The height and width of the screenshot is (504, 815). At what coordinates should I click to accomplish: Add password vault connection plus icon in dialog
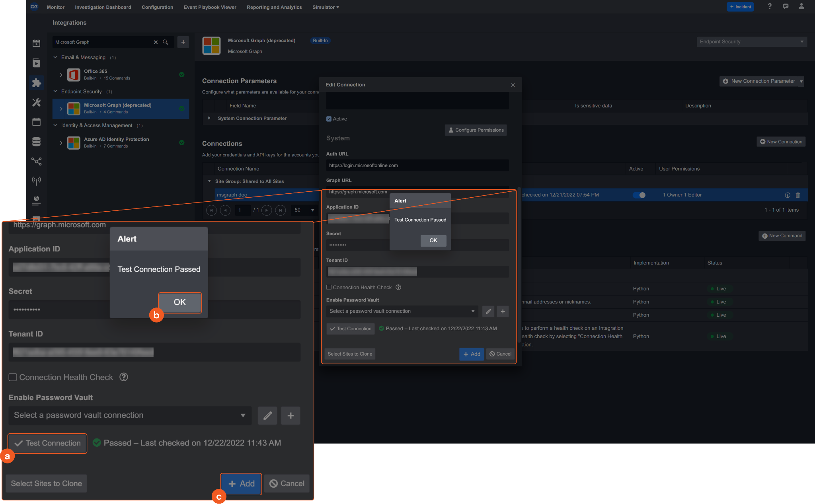(x=503, y=311)
